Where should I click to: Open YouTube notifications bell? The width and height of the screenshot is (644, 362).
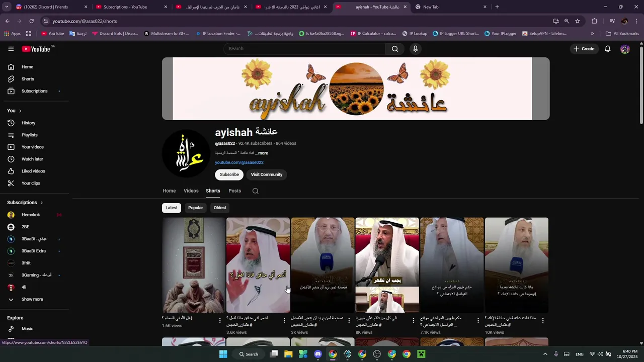point(608,49)
